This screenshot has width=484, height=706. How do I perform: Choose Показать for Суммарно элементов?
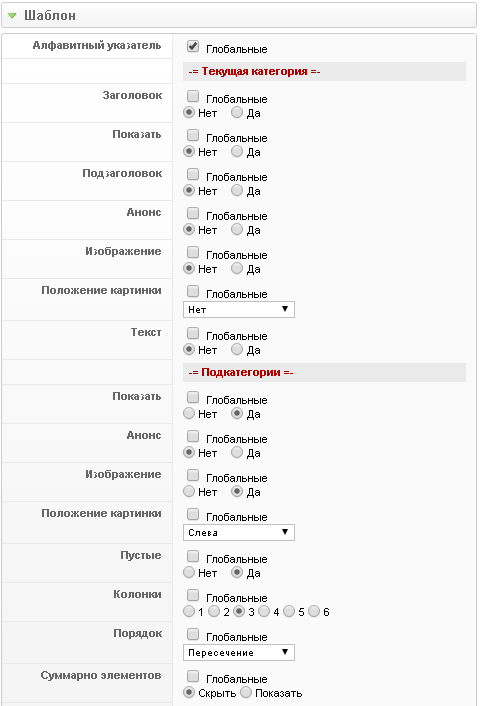(246, 692)
